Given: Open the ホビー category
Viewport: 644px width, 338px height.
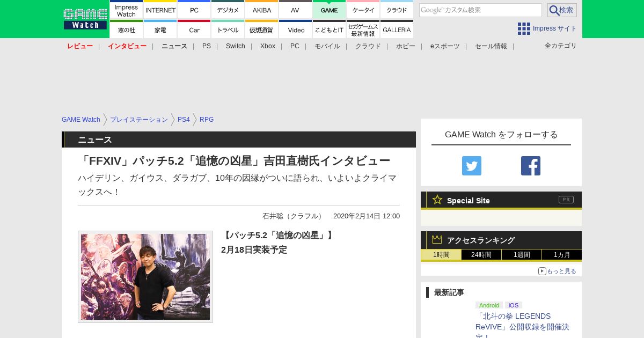Looking at the screenshot, I should [x=406, y=46].
